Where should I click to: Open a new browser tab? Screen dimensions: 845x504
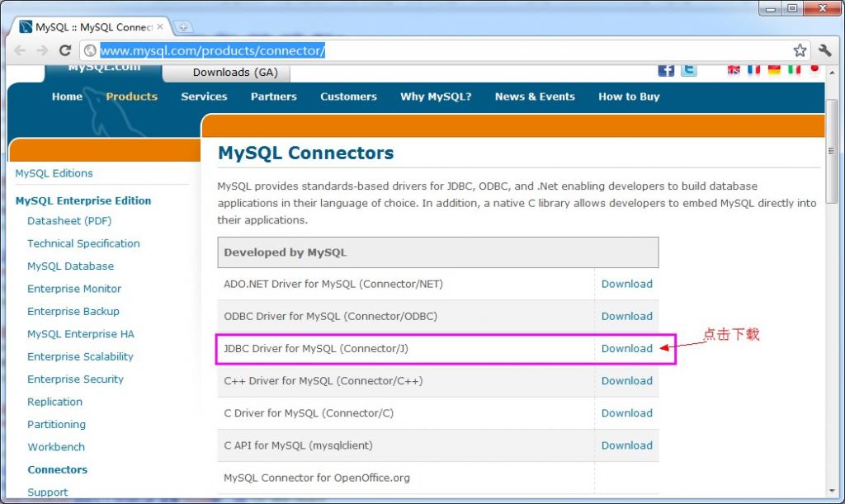point(183,26)
